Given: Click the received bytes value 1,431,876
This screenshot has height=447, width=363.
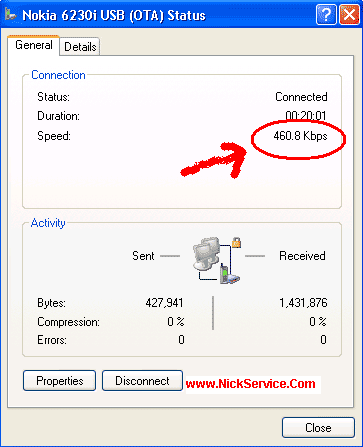Looking at the screenshot, I should pyautogui.click(x=303, y=303).
